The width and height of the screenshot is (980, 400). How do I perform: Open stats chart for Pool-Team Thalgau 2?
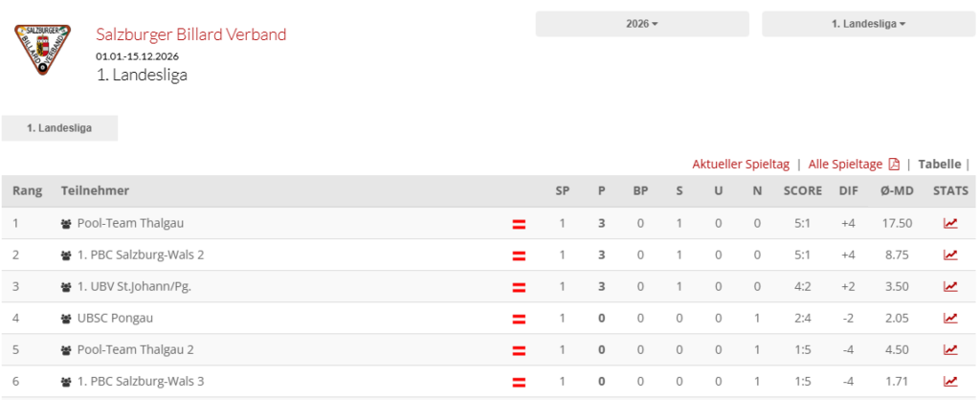pyautogui.click(x=949, y=349)
